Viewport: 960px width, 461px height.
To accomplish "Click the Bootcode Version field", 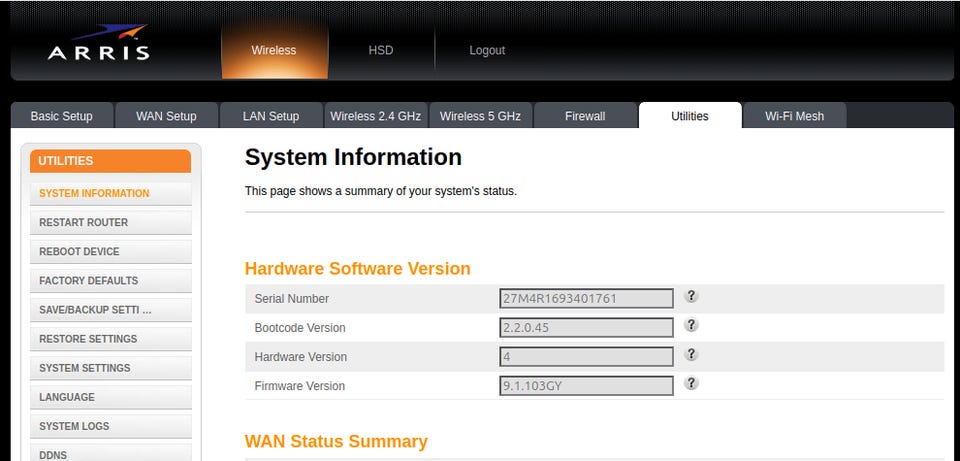I will [x=587, y=328].
